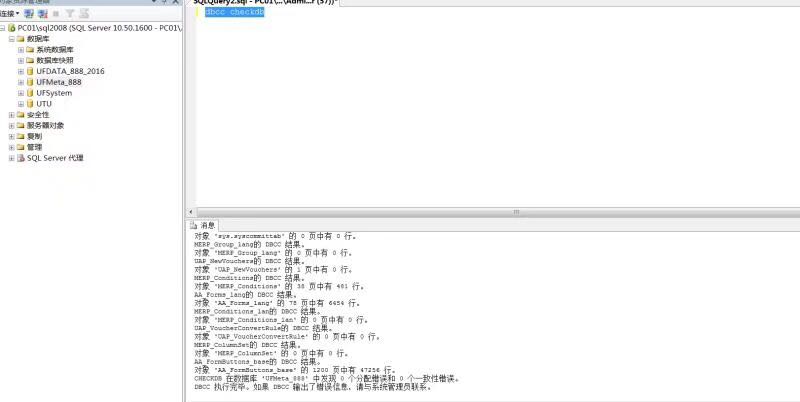Click the CHECKDB 在数据库 'UFMeta_888' summary line
The width and height of the screenshot is (800, 402).
pyautogui.click(x=327, y=379)
